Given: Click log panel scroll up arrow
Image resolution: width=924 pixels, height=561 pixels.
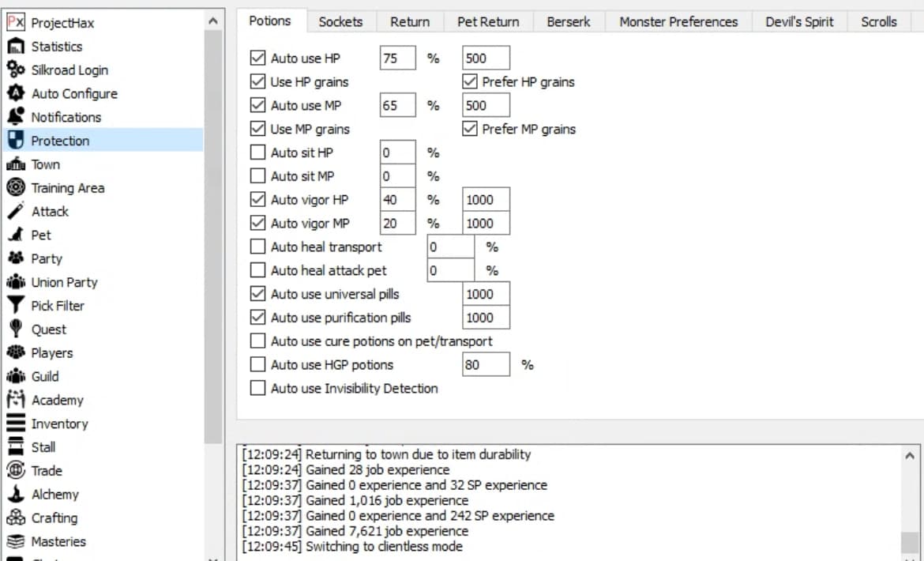Looking at the screenshot, I should coord(910,456).
